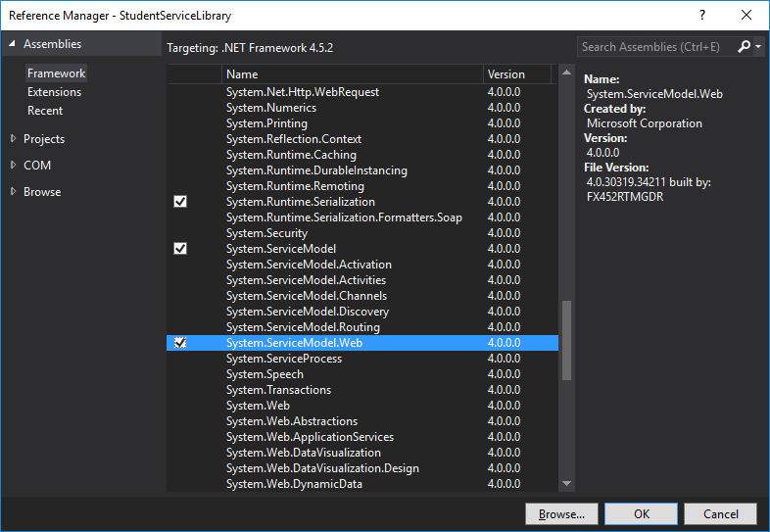Click the scroll up arrow in assembly list

pos(566,73)
